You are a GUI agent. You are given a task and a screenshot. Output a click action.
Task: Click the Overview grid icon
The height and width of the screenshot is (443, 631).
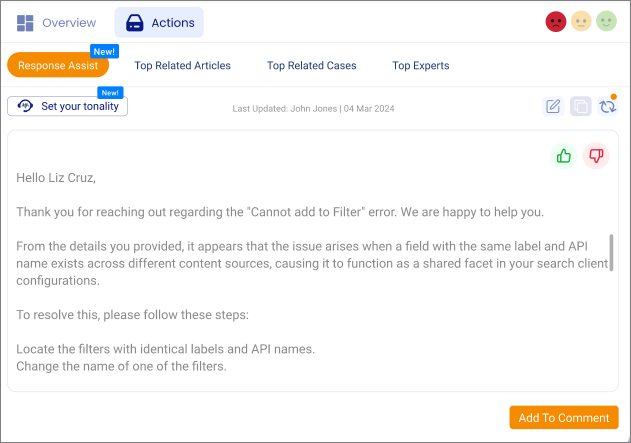(25, 22)
